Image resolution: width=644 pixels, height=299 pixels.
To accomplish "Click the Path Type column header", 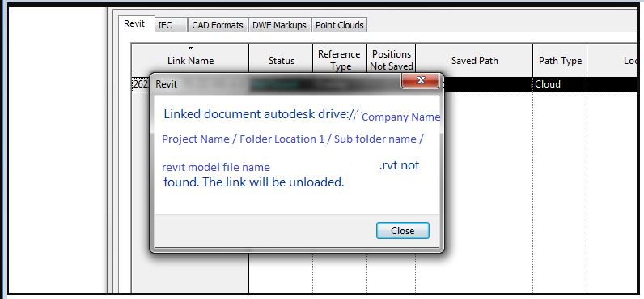I will [560, 61].
